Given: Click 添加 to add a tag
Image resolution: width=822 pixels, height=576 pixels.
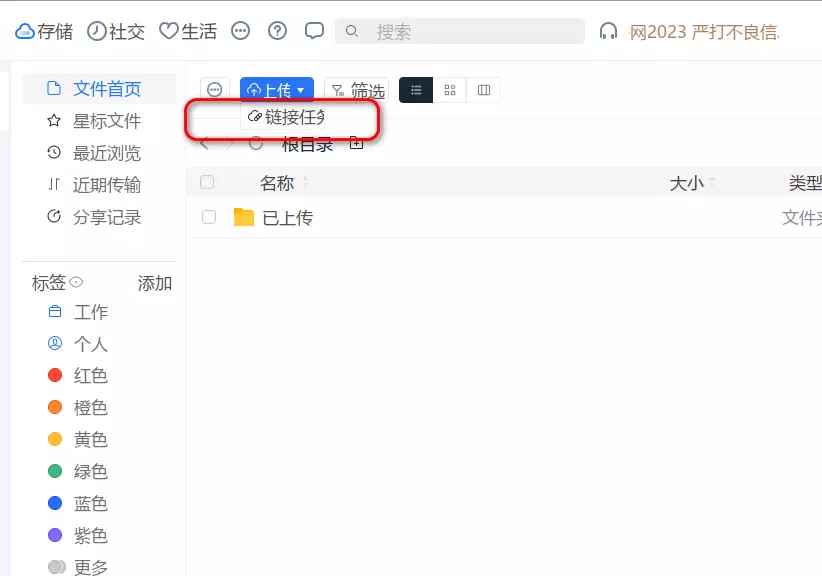Looking at the screenshot, I should pos(155,284).
